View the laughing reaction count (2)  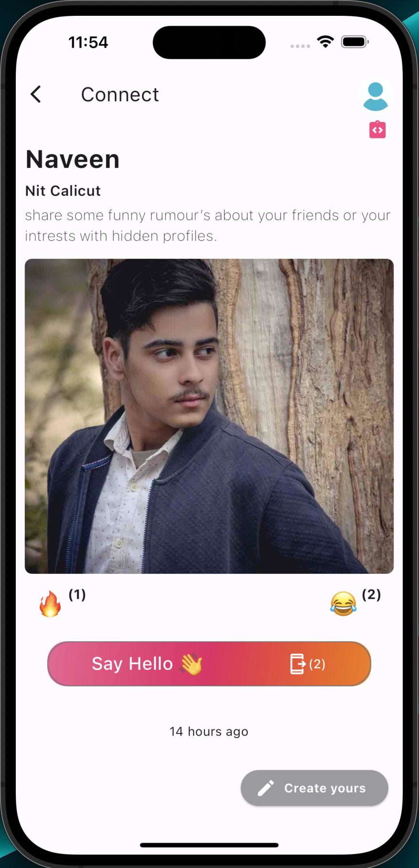pos(371,594)
